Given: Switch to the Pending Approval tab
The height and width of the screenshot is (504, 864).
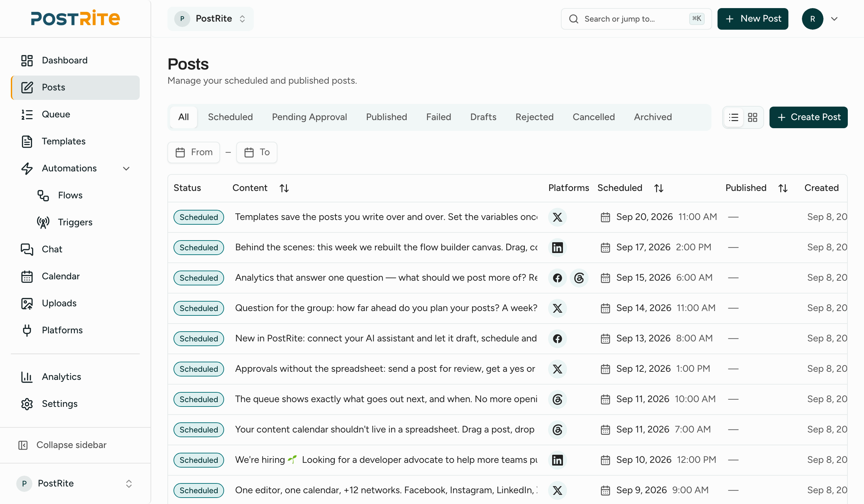Looking at the screenshot, I should 309,117.
